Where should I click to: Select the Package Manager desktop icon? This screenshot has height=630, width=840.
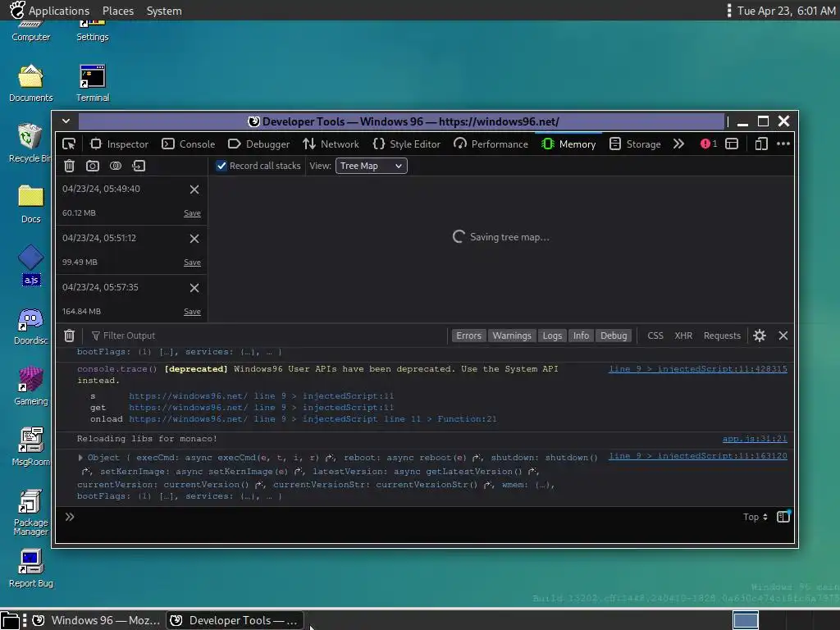tap(30, 513)
